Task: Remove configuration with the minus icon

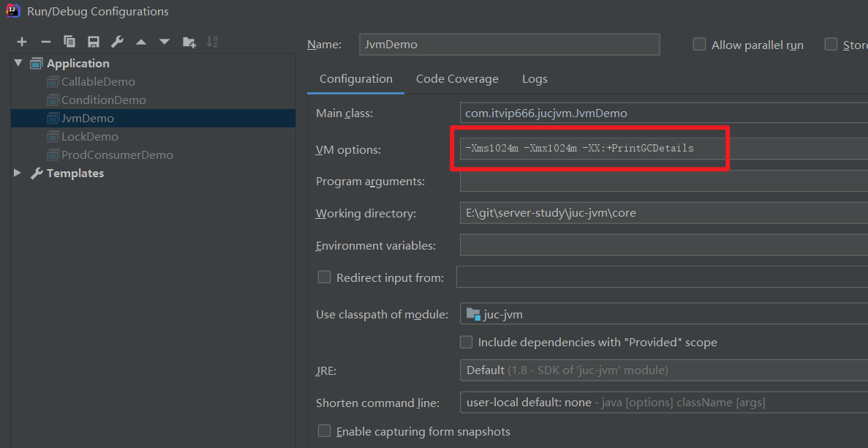Action: [x=45, y=42]
